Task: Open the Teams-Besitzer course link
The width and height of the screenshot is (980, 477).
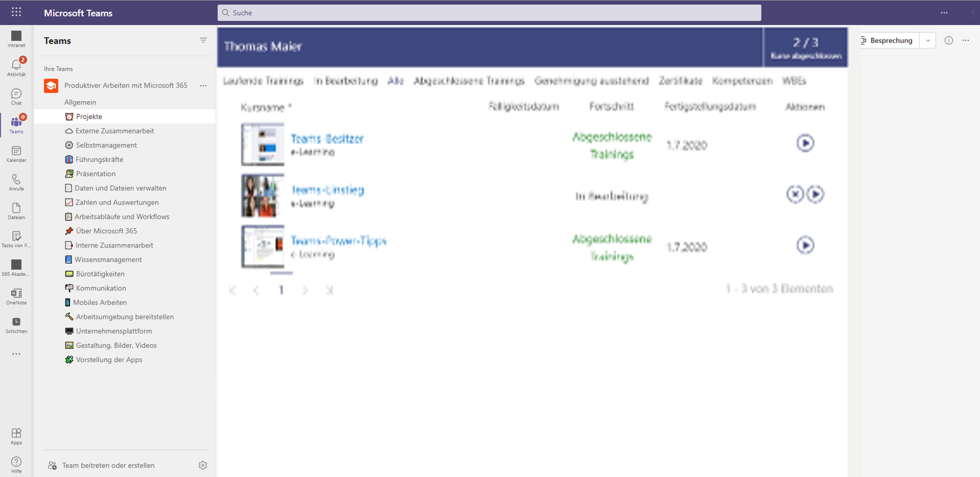Action: tap(327, 139)
